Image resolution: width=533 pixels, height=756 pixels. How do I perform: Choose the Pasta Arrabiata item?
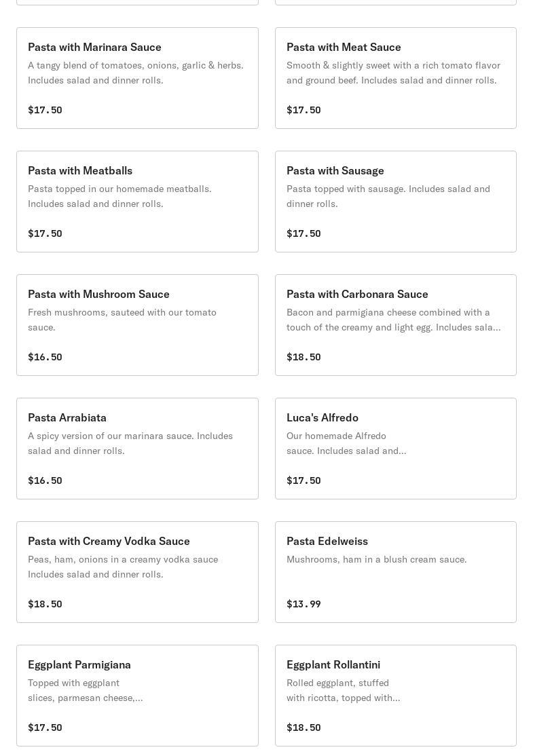137,449
